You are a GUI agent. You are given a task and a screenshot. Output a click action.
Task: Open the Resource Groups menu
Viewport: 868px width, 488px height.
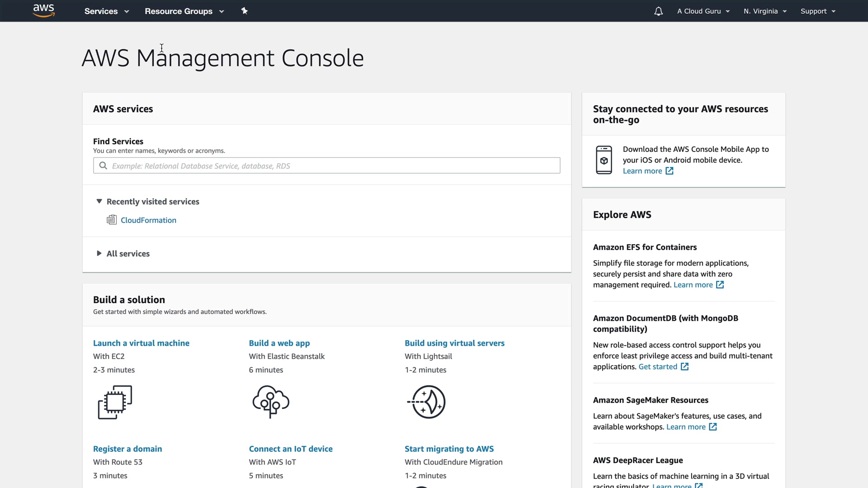click(x=184, y=11)
